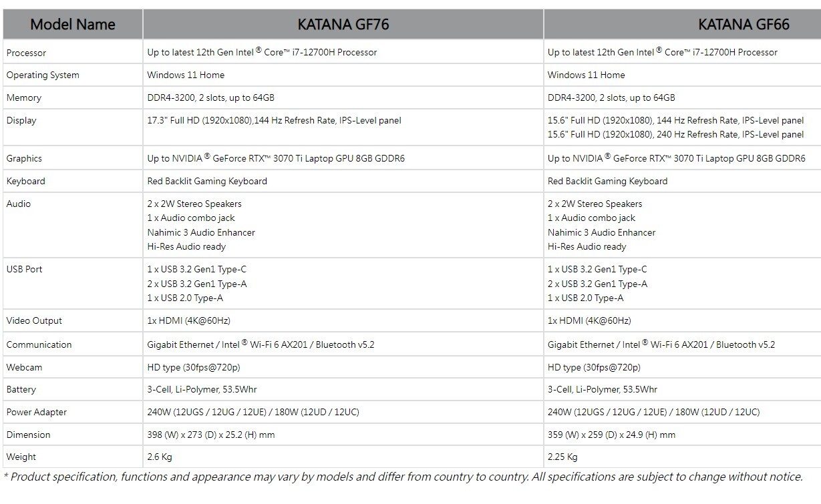Image resolution: width=821 pixels, height=504 pixels.
Task: Click the Memory row label
Action: click(24, 98)
